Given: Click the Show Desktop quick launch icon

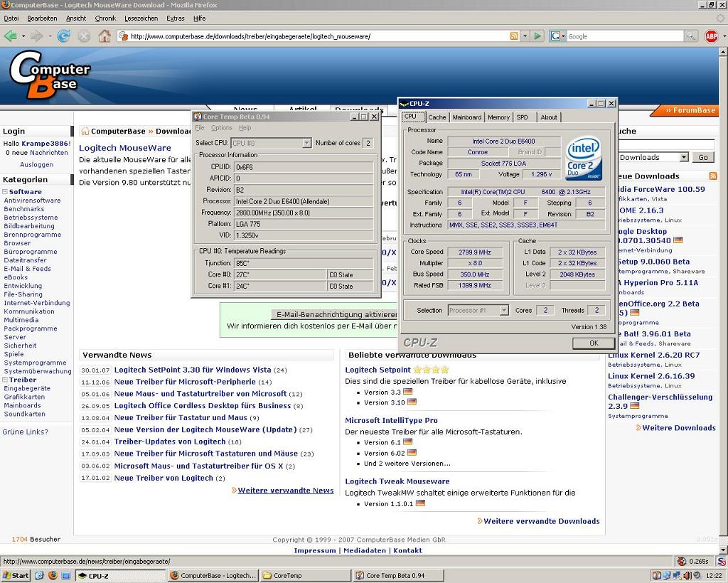Looking at the screenshot, I should pyautogui.click(x=66, y=575).
